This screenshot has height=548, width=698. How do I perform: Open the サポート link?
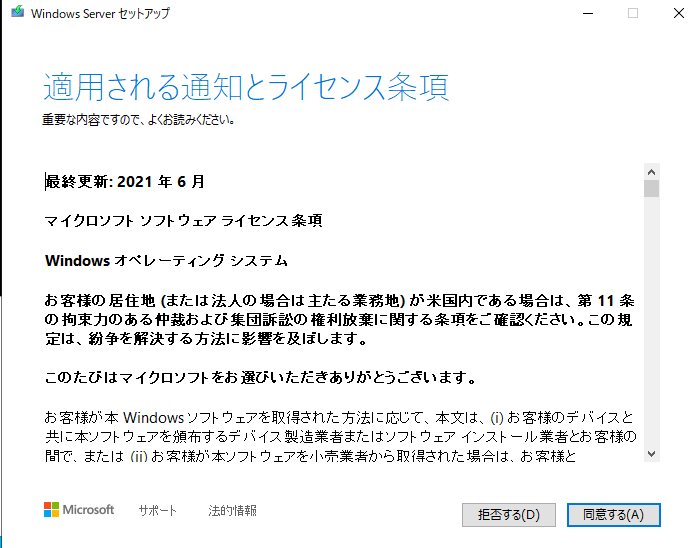(x=158, y=510)
